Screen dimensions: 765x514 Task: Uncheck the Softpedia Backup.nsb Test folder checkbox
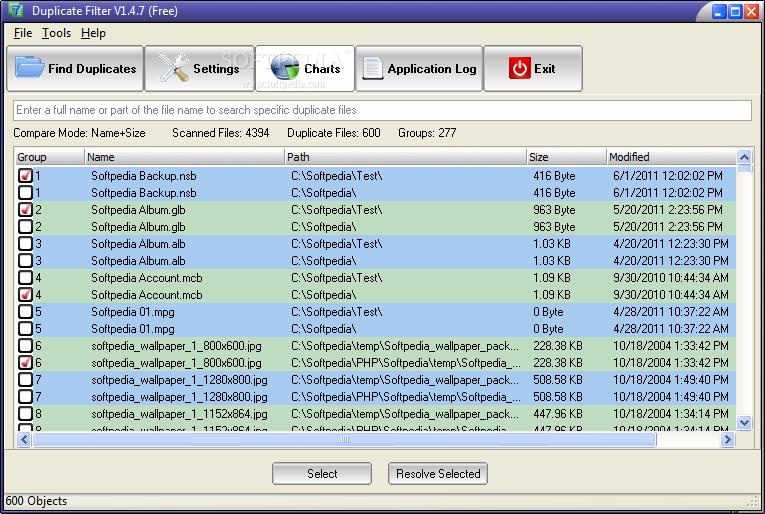pos(25,176)
